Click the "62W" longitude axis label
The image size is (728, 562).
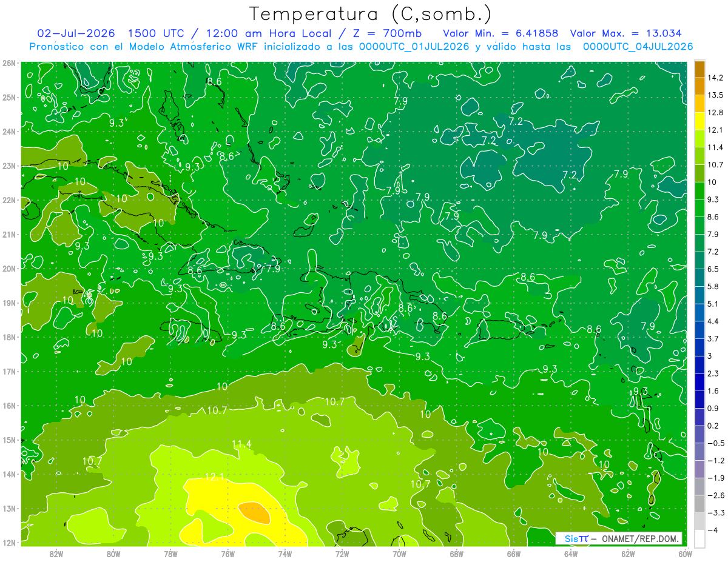click(628, 554)
